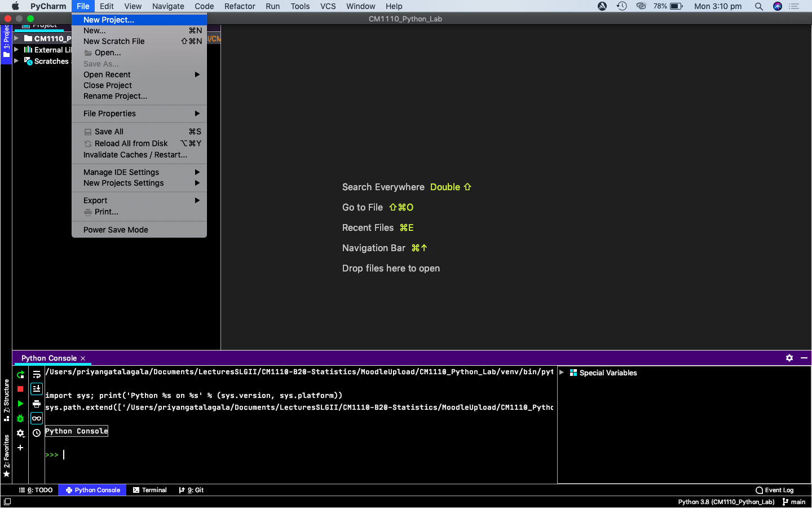812x508 pixels.
Task: Choose New... menu item
Action: [139, 30]
